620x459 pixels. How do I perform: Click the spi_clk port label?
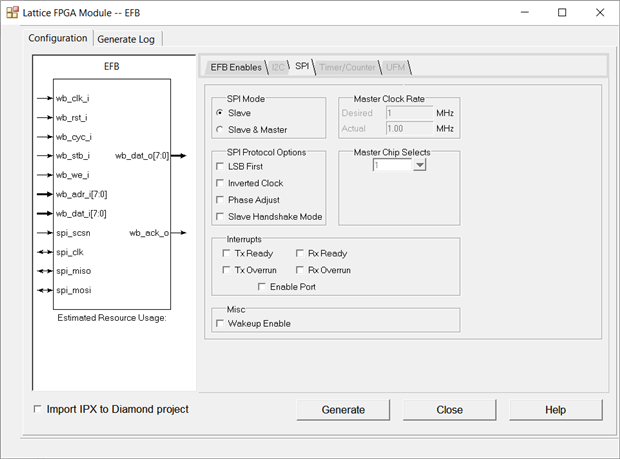pyautogui.click(x=70, y=252)
